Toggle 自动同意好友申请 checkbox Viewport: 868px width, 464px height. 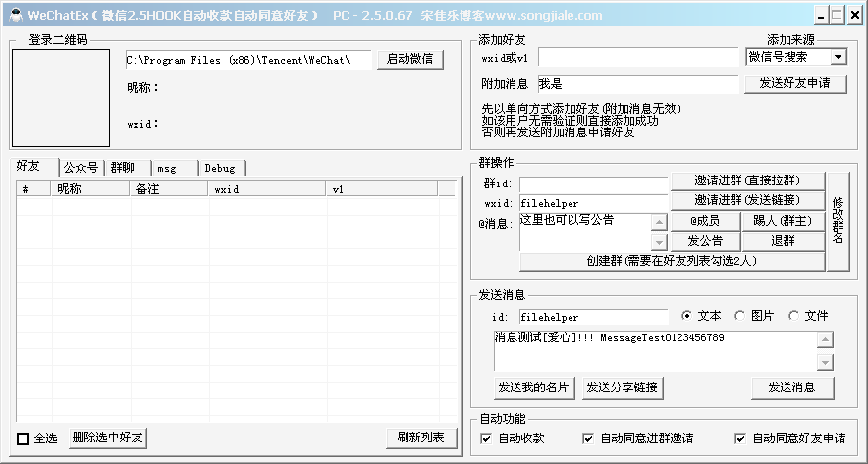(x=740, y=439)
